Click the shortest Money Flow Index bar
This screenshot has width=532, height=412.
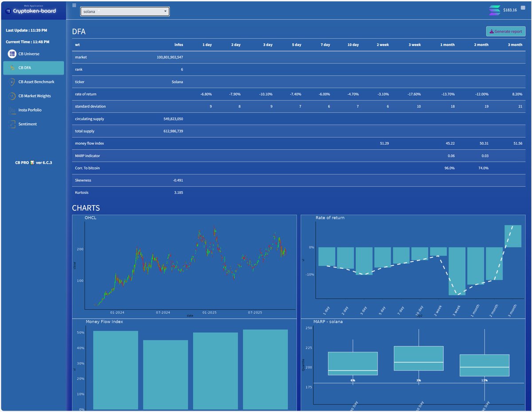166,375
